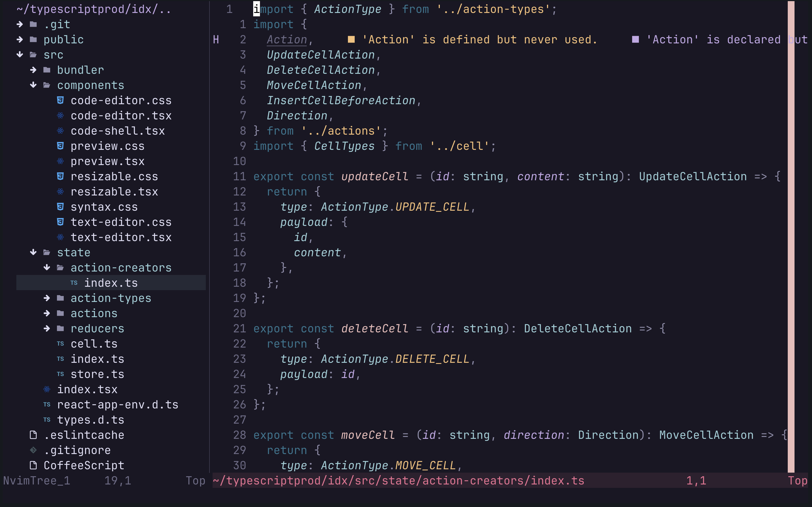This screenshot has height=507, width=812.
Task: Click the React icon beside root index.tsx
Action: [47, 389]
